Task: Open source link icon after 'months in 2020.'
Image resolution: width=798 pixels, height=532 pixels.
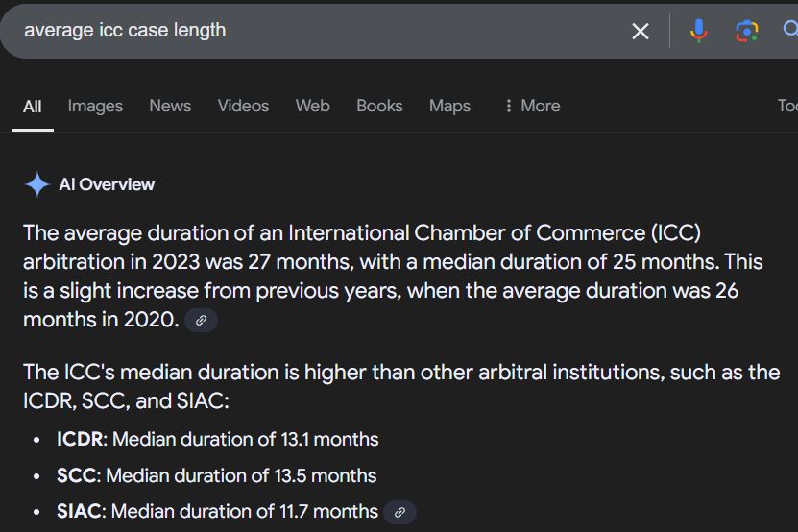Action: click(x=201, y=320)
